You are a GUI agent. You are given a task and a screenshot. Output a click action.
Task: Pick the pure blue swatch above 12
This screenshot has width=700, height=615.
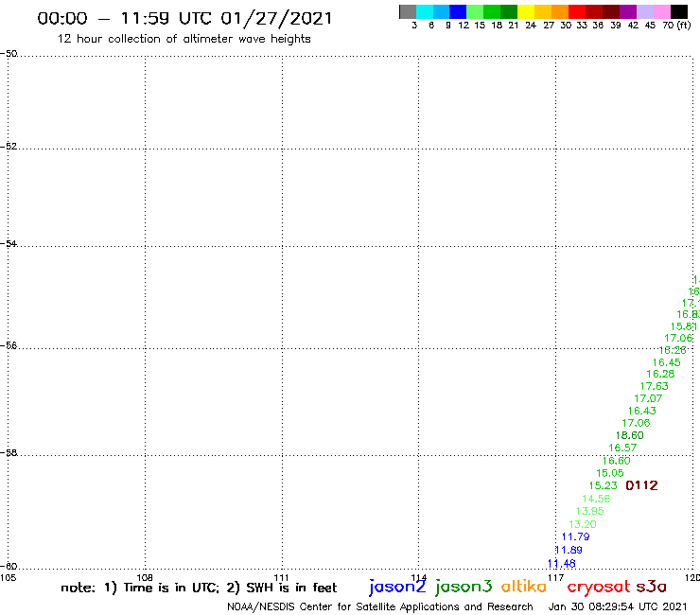(x=458, y=11)
